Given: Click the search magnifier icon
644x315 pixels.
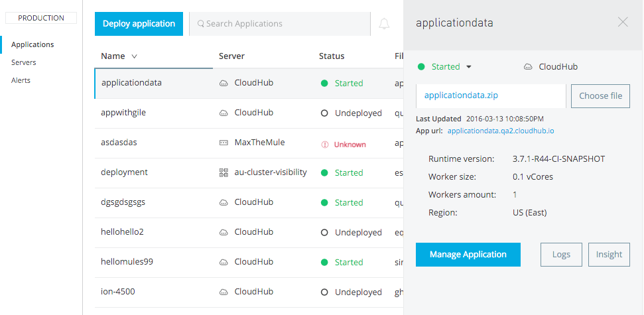Looking at the screenshot, I should point(201,24).
